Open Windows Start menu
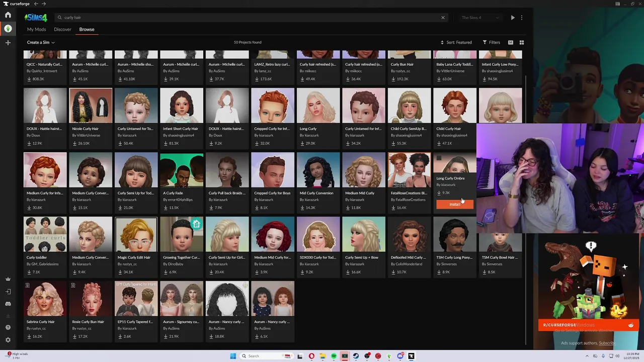The image size is (644, 362). point(233,356)
